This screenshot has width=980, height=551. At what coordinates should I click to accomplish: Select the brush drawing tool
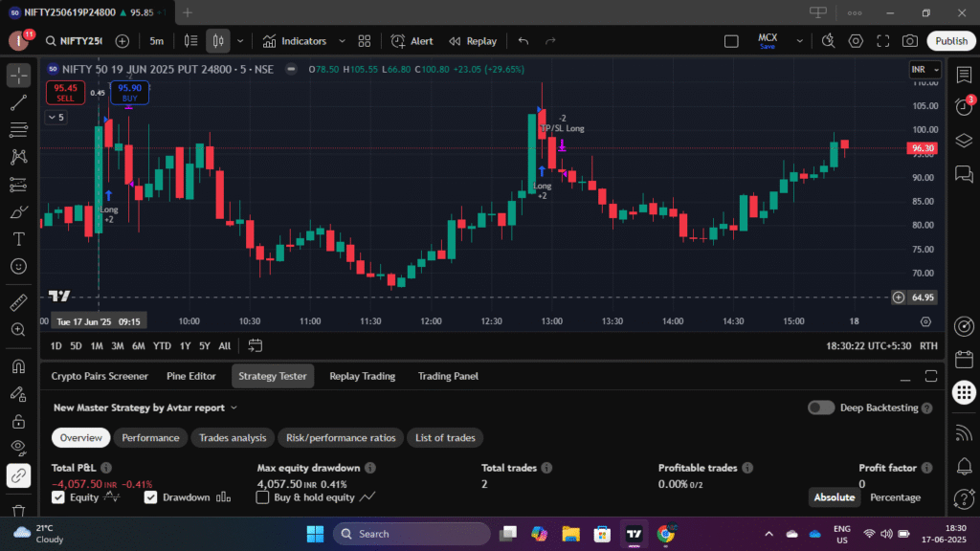[x=19, y=212]
